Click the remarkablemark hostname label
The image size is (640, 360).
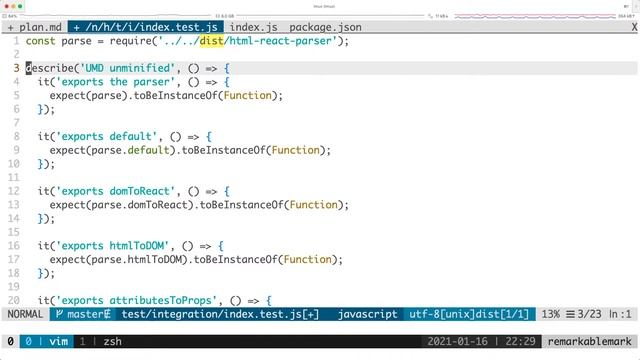(589, 341)
